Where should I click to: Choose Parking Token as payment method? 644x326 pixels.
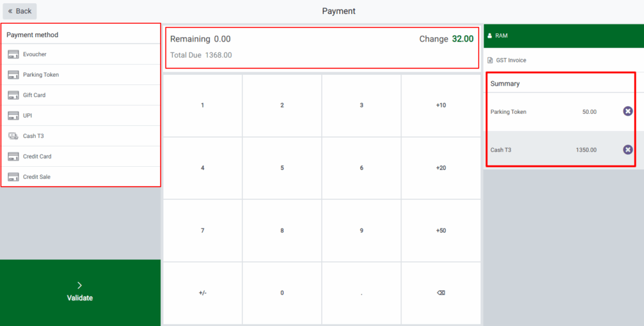point(80,75)
